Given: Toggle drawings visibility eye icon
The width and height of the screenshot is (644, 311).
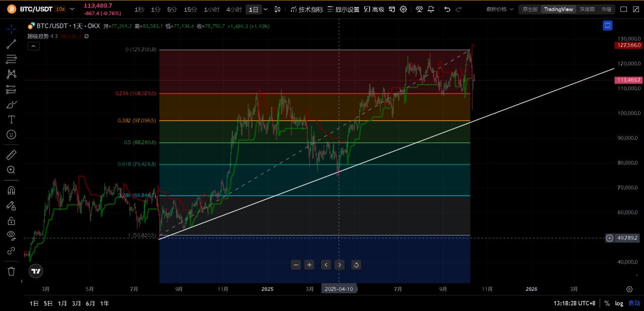Looking at the screenshot, I should pyautogui.click(x=11, y=235).
